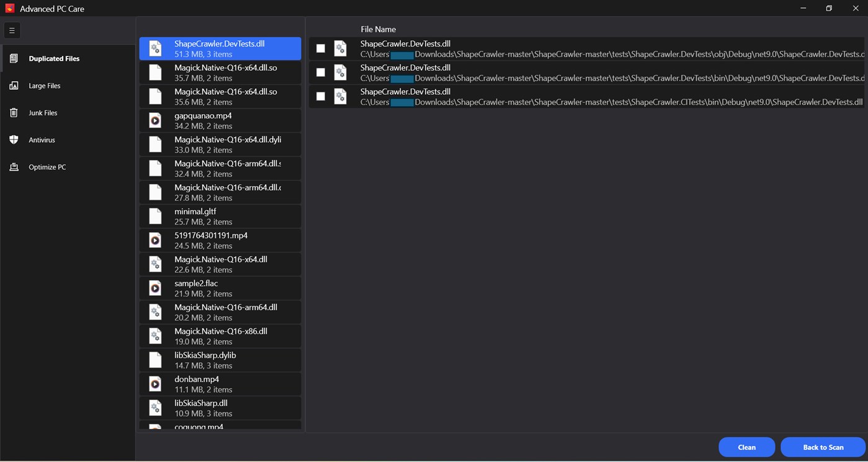The width and height of the screenshot is (868, 462).
Task: Check the first ShapeCrawler.DevTests.dll duplicate entry
Action: click(320, 48)
